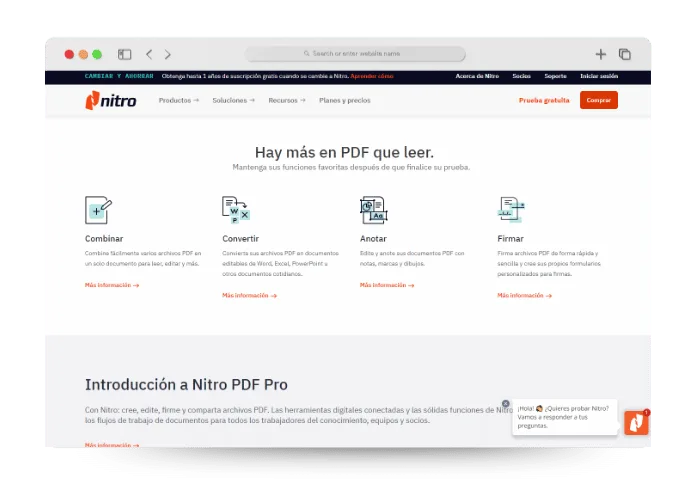Open Más información under Convertir

[250, 296]
